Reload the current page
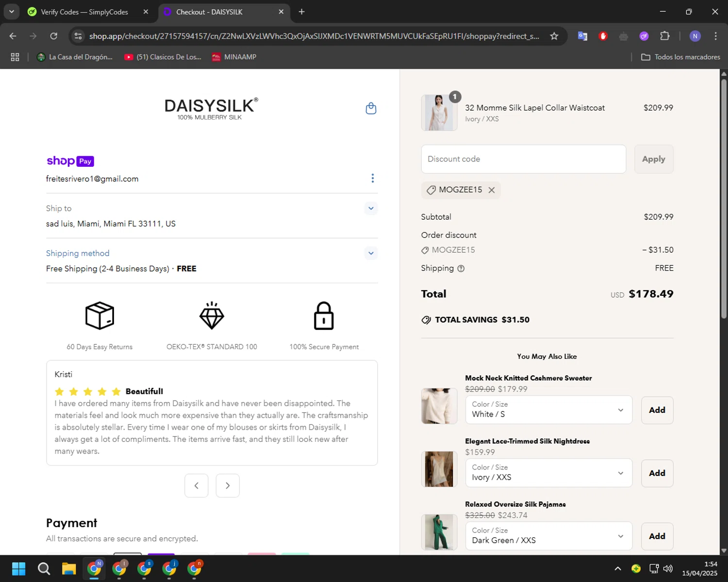 (x=54, y=36)
